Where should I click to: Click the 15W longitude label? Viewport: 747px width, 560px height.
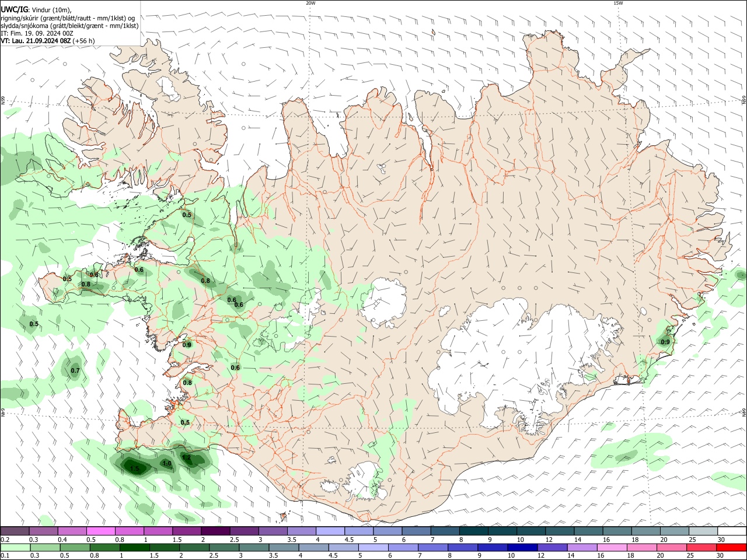618,3
